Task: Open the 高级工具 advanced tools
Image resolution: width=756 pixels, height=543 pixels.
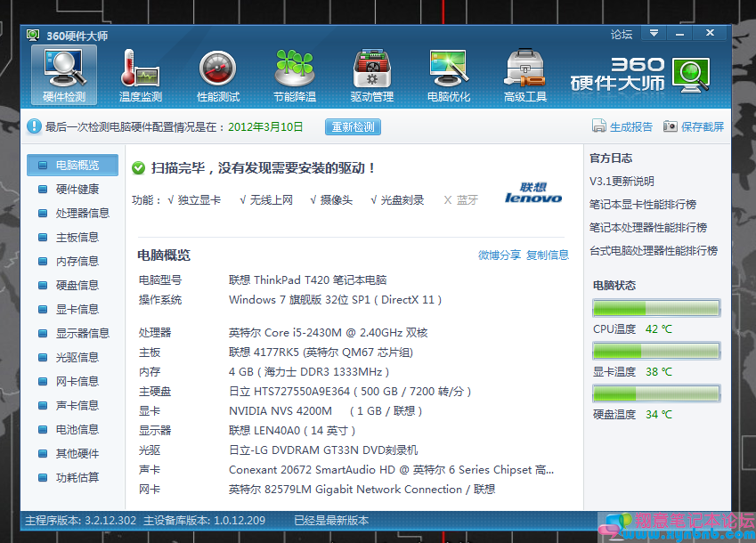Action: tap(525, 75)
